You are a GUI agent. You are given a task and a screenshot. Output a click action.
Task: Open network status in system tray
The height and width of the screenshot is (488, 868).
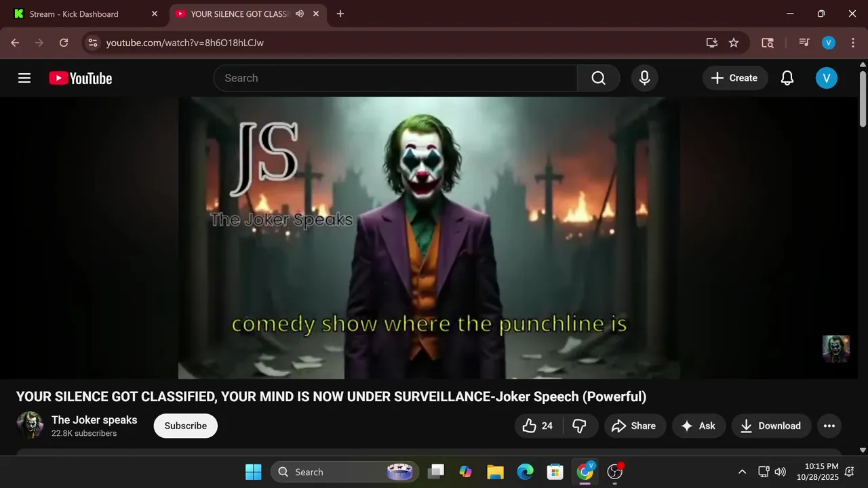pyautogui.click(x=764, y=472)
